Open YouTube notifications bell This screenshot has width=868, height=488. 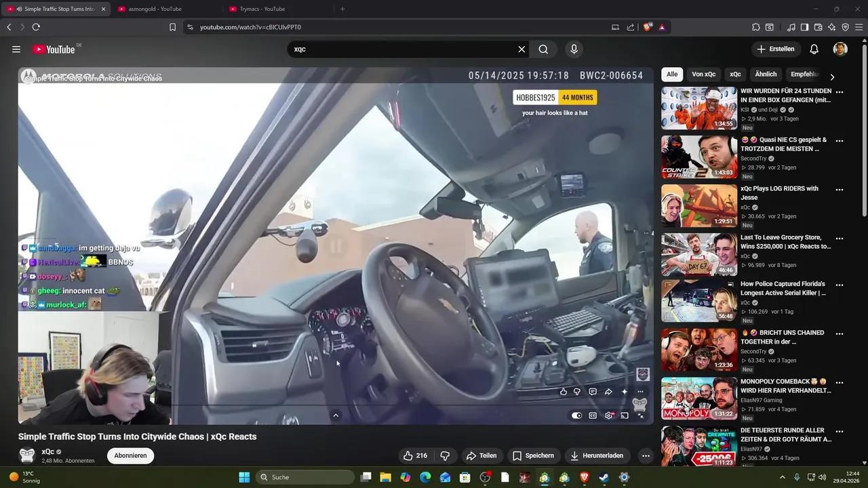pyautogui.click(x=814, y=49)
